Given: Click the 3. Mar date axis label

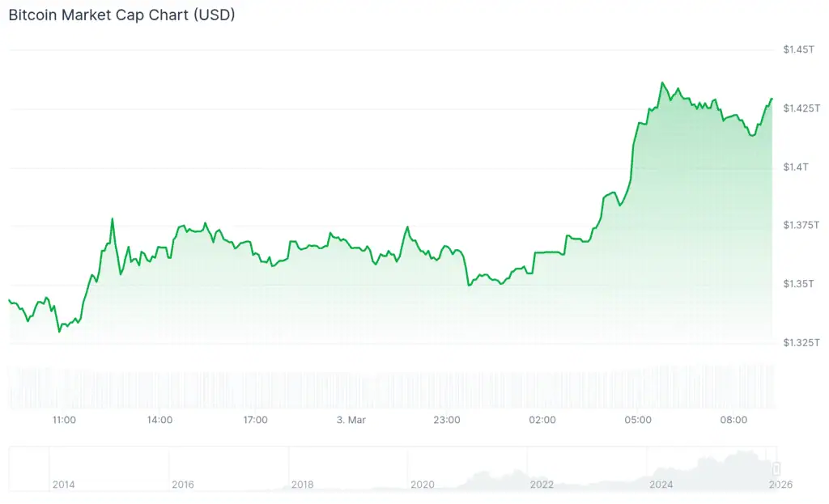Looking at the screenshot, I should click(351, 420).
